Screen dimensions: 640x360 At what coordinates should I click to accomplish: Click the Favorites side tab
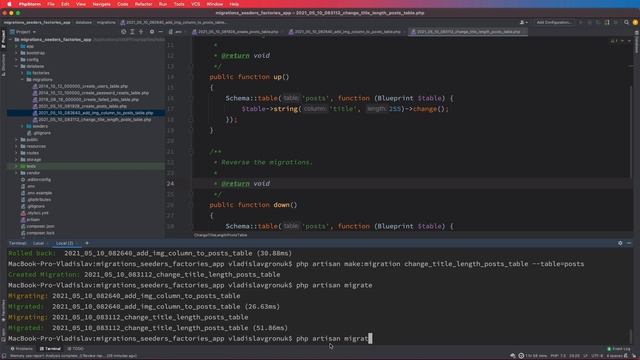pos(3,311)
